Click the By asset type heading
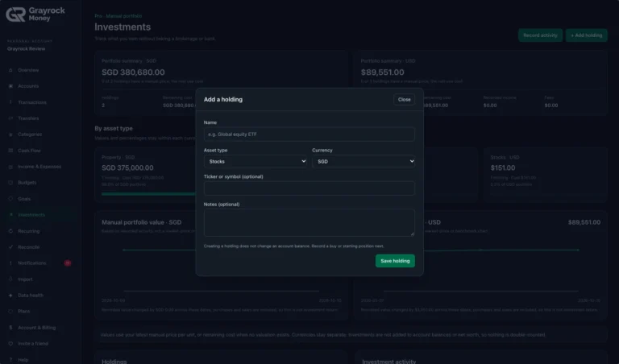619x364 pixels. pyautogui.click(x=114, y=129)
